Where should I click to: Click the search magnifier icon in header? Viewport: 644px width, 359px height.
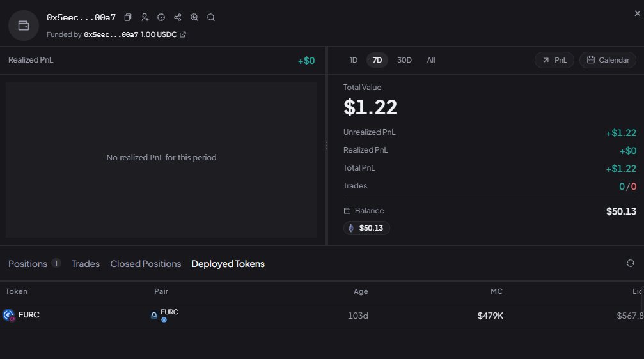coord(210,17)
